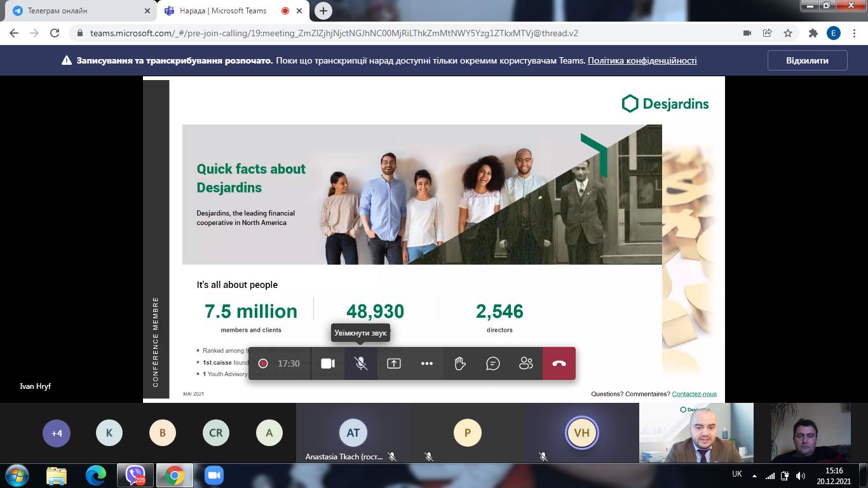Close the Телеграм онлайн tab
This screenshot has width=868, height=488.
(147, 11)
